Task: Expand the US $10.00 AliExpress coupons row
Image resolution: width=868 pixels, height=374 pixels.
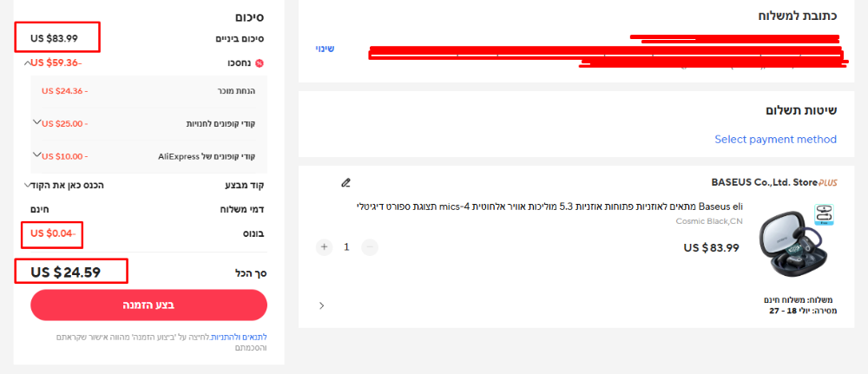Action: (37, 154)
